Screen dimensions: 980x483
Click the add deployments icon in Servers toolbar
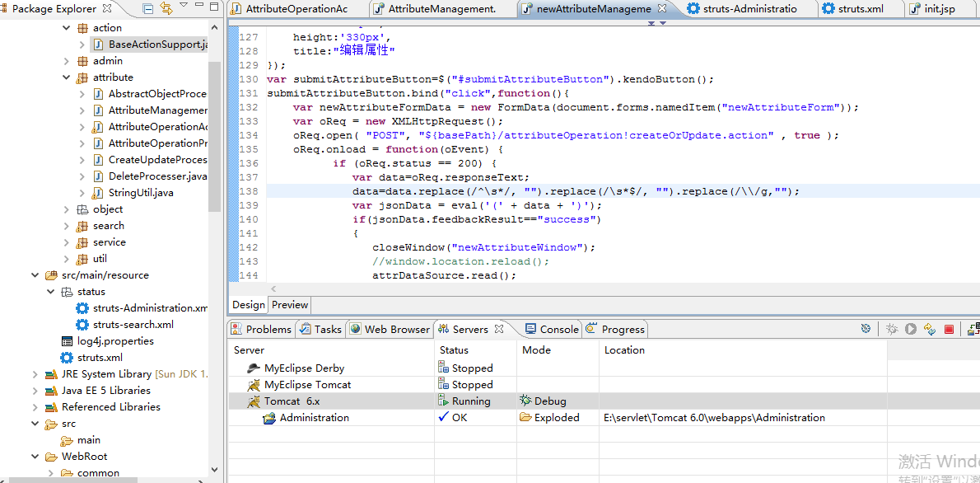(x=973, y=329)
